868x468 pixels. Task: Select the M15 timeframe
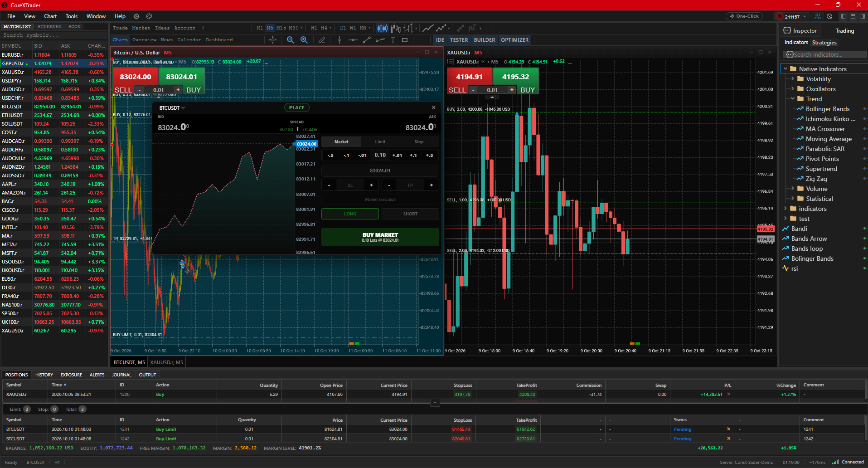coord(281,28)
